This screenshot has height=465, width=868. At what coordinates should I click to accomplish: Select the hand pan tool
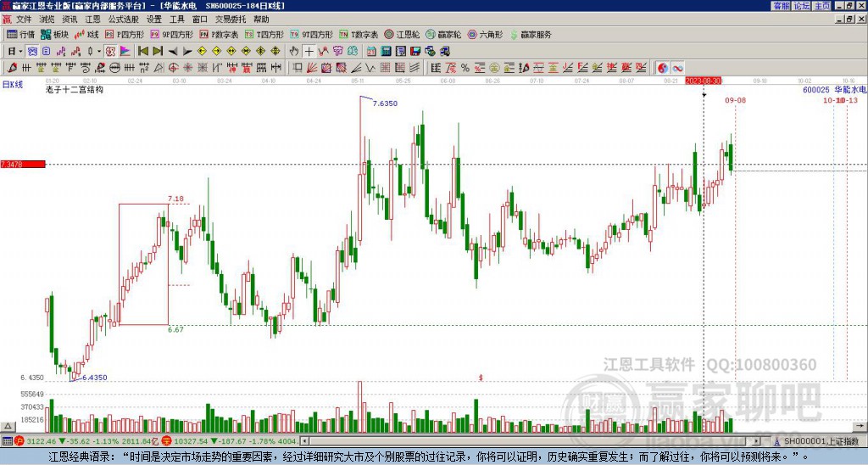pyautogui.click(x=294, y=52)
